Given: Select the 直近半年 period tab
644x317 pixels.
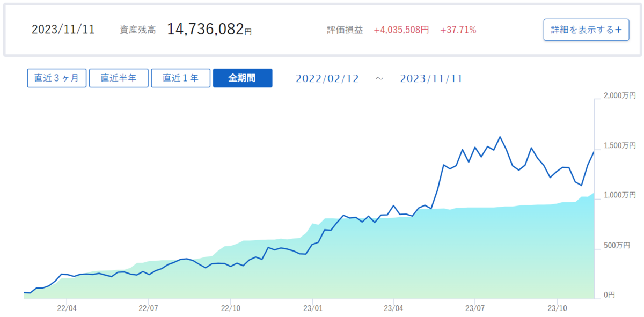Looking at the screenshot, I should click(119, 78).
